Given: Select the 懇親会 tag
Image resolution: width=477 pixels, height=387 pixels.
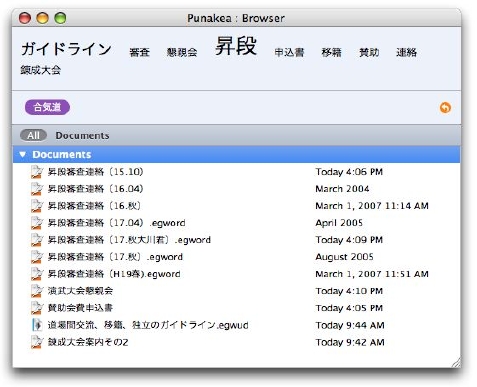Looking at the screenshot, I should pos(182,52).
